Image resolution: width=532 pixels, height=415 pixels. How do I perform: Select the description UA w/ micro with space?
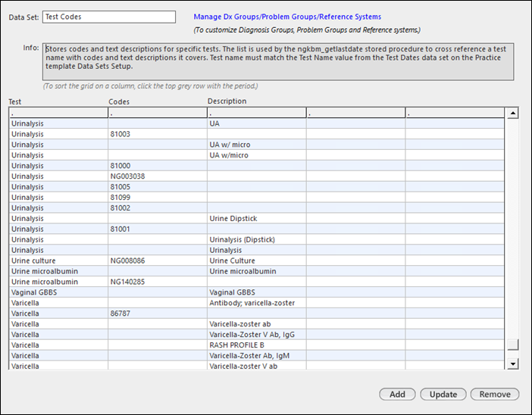256,145
